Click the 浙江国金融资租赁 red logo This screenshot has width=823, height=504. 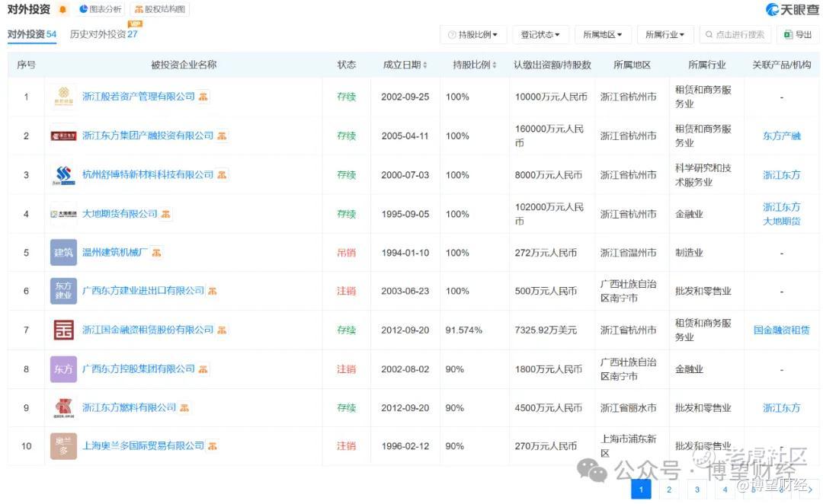pos(63,330)
